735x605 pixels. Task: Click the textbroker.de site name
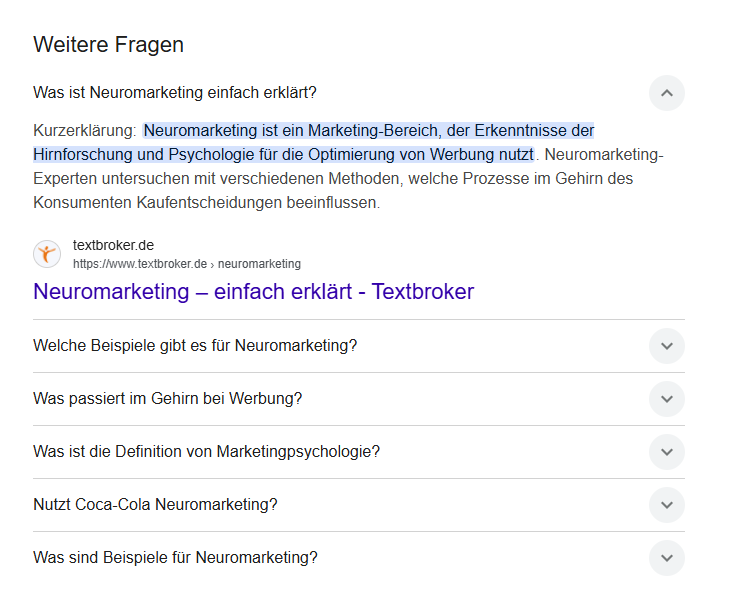[x=113, y=245]
